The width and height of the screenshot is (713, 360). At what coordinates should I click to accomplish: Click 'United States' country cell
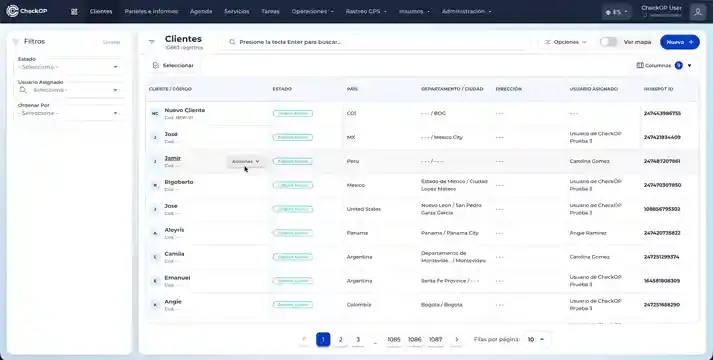click(x=364, y=209)
